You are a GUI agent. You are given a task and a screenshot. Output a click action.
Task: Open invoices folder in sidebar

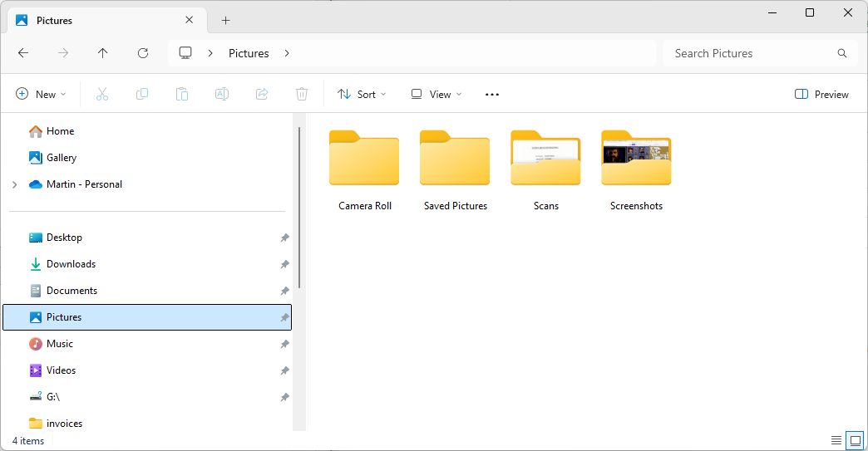point(56,423)
